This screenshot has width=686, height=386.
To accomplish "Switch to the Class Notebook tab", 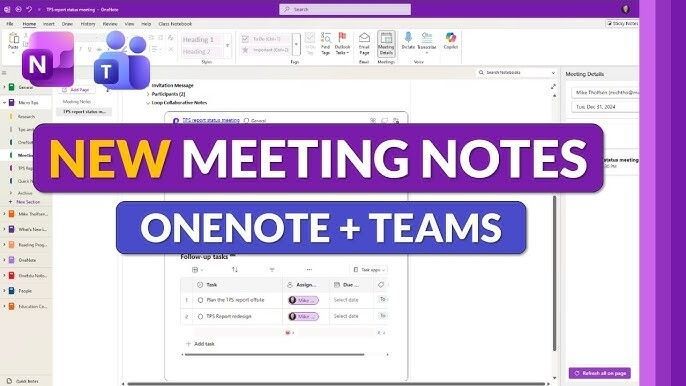I will 175,24.
